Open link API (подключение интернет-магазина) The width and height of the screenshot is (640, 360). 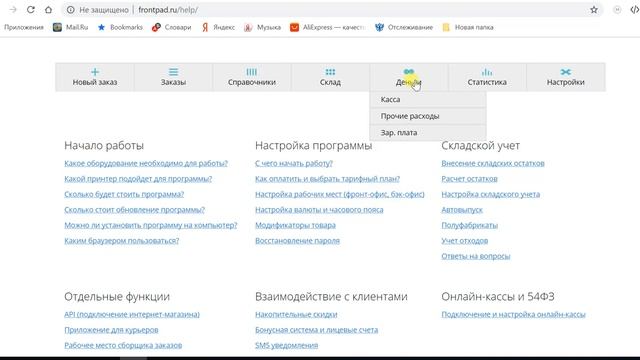click(x=132, y=314)
